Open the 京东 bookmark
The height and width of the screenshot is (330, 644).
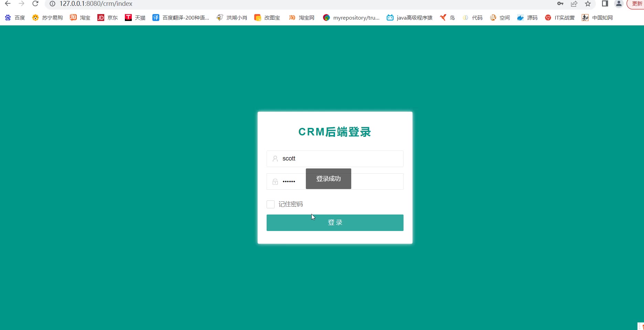click(107, 18)
